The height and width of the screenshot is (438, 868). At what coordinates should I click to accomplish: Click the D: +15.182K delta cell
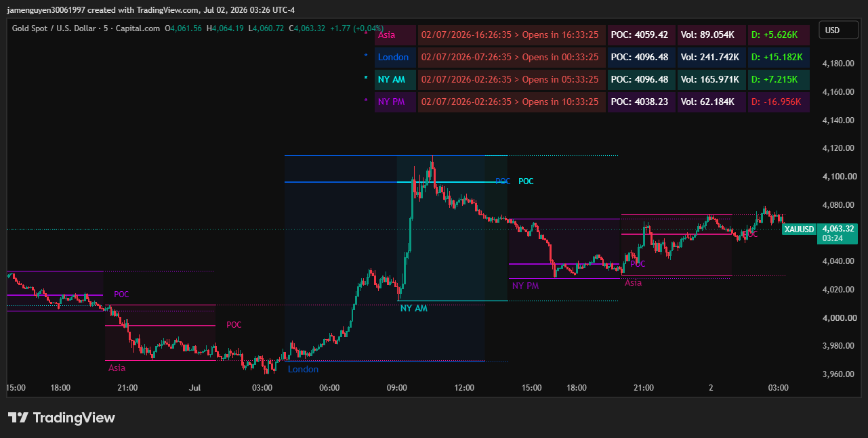click(x=779, y=57)
